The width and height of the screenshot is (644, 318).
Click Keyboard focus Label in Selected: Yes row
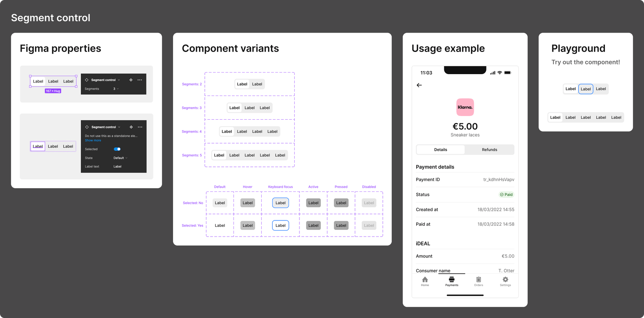[281, 225]
